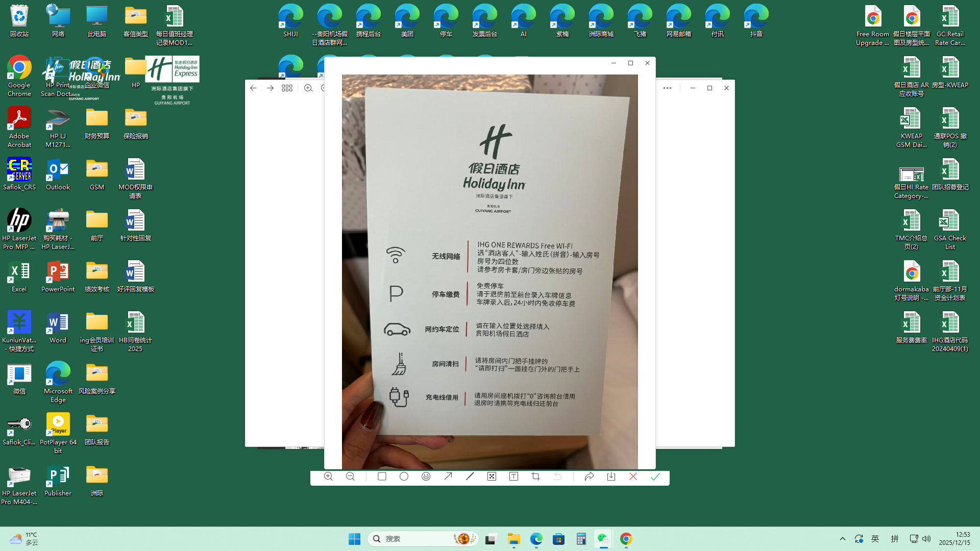
Task: Open the three-dots more menu
Action: [x=667, y=88]
